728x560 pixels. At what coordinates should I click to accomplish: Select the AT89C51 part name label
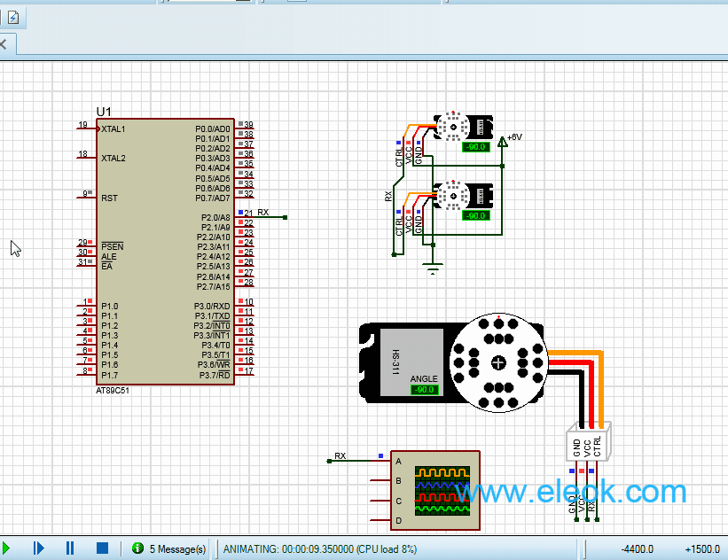(x=113, y=391)
